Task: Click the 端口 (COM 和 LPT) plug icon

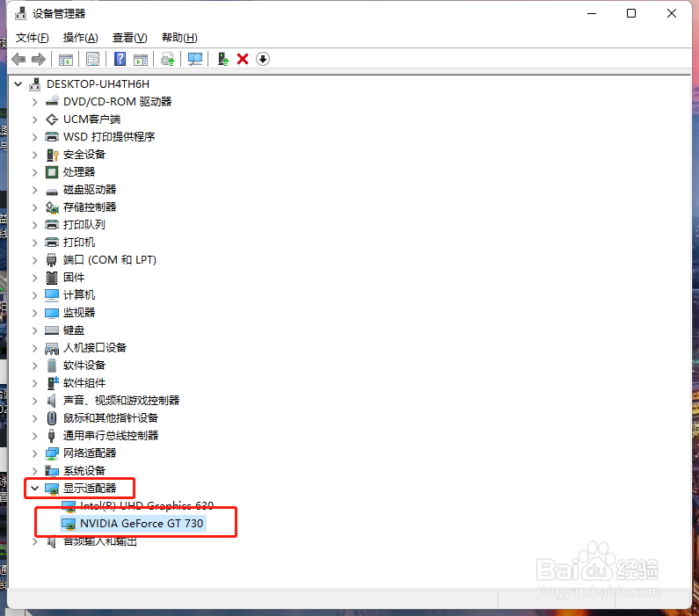Action: (51, 260)
